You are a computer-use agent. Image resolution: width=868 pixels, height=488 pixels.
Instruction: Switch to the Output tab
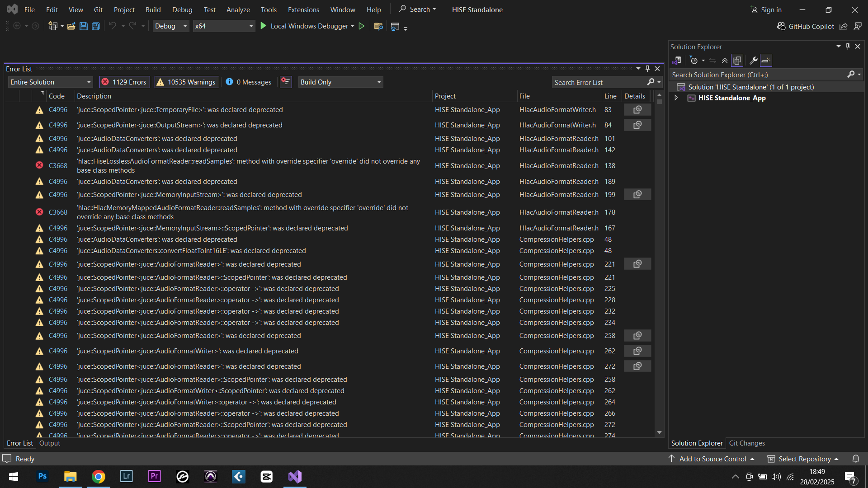[50, 443]
